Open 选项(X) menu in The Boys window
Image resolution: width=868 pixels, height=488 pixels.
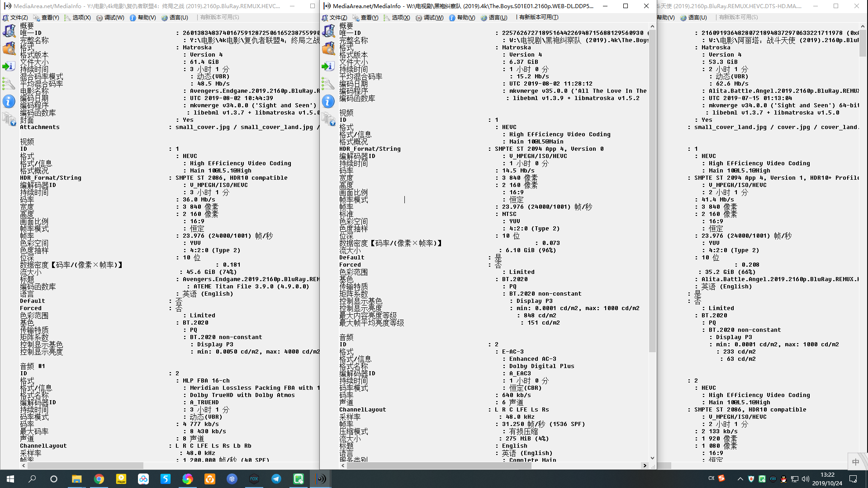click(x=397, y=18)
